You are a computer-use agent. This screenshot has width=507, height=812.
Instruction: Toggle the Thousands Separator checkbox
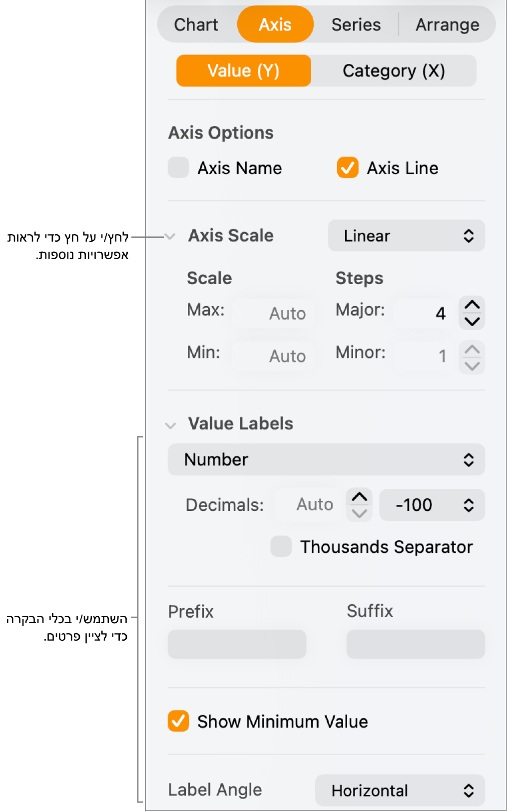point(281,546)
